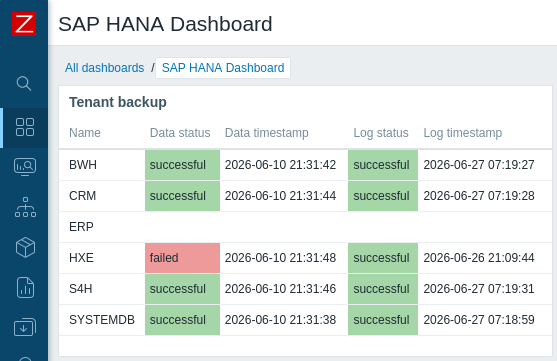Select the CRM tenant name
Viewport: 557px width, 361px height.
(82, 196)
